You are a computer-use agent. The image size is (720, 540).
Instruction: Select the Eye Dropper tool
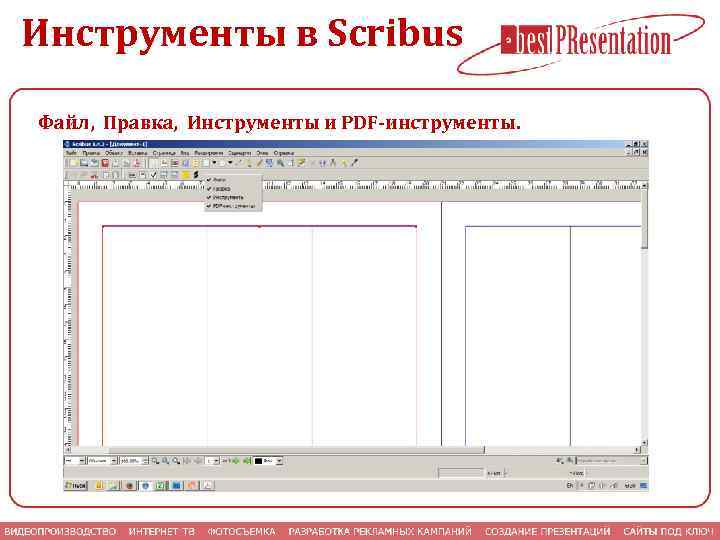pos(354,163)
